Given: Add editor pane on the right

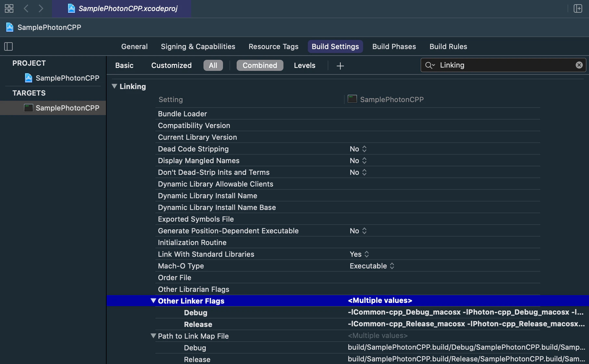Looking at the screenshot, I should coord(578,8).
